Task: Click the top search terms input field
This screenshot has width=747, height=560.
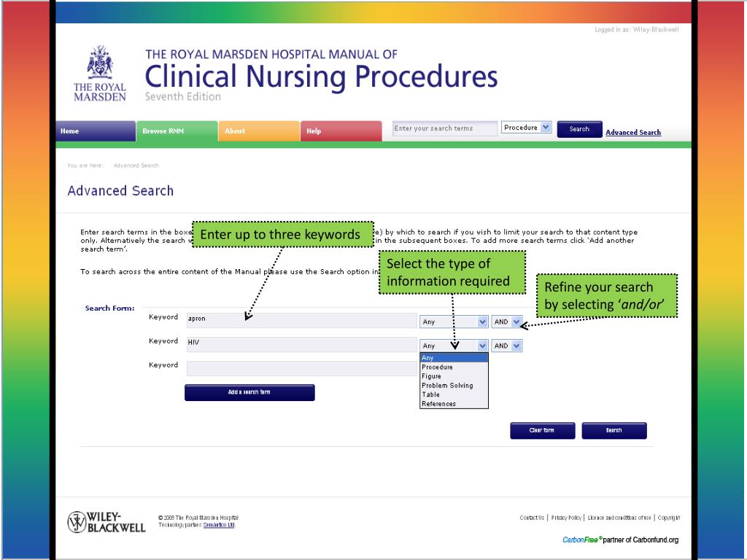Action: click(x=444, y=128)
